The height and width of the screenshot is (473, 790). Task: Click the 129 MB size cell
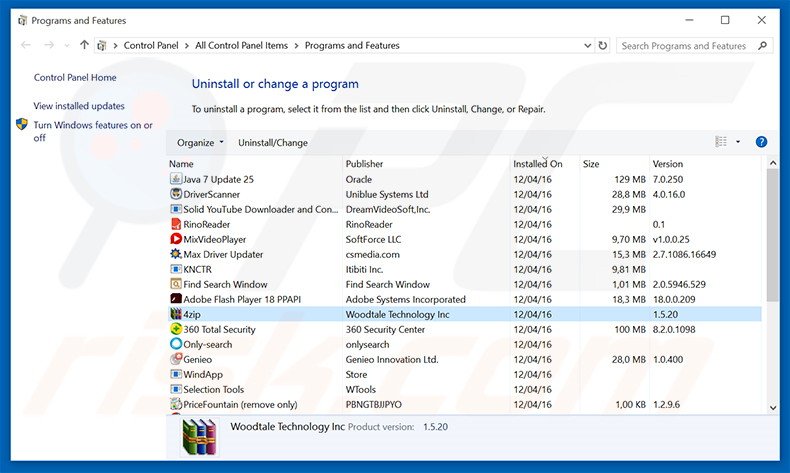[630, 179]
